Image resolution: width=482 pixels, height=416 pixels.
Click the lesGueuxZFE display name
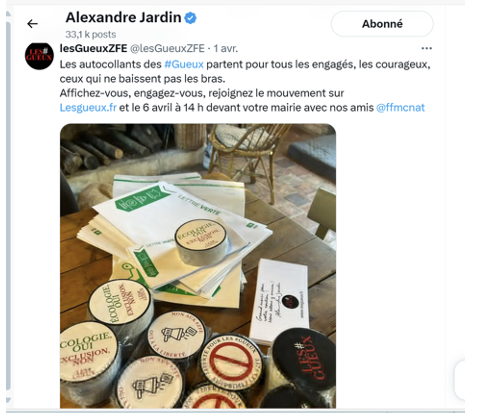(x=93, y=48)
